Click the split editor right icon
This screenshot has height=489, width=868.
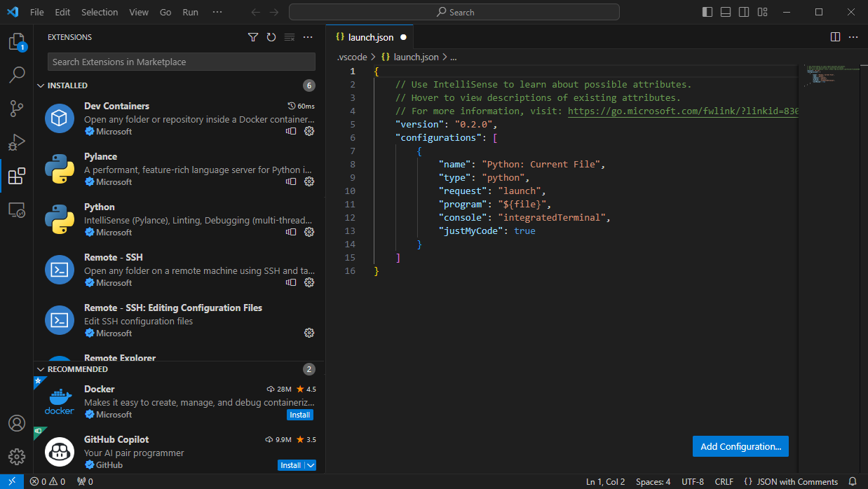tap(835, 37)
